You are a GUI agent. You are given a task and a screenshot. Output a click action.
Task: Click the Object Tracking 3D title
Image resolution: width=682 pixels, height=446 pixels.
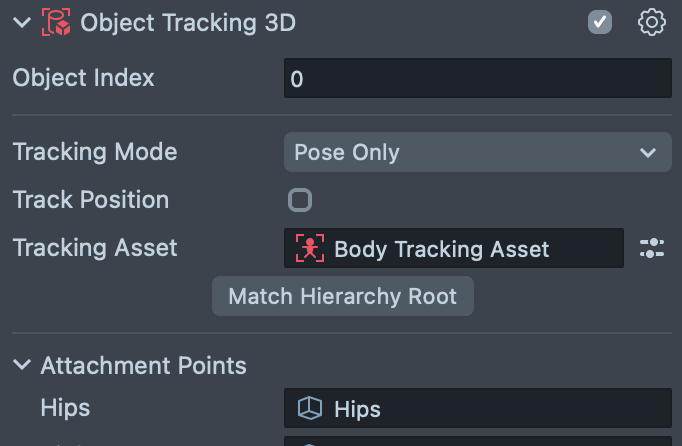tap(188, 23)
